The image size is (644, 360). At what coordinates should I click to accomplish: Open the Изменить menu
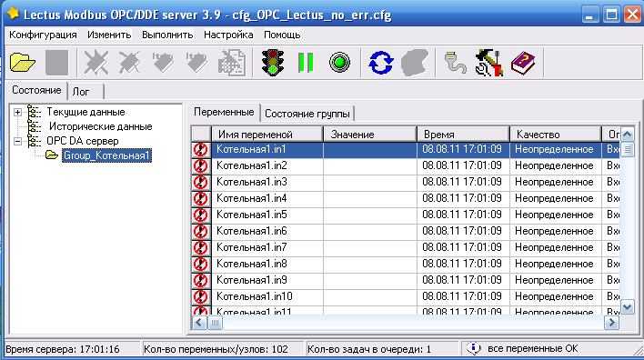tap(109, 35)
